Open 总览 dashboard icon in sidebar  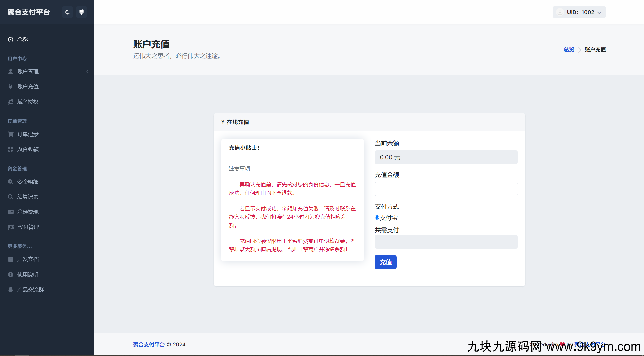[x=11, y=39]
